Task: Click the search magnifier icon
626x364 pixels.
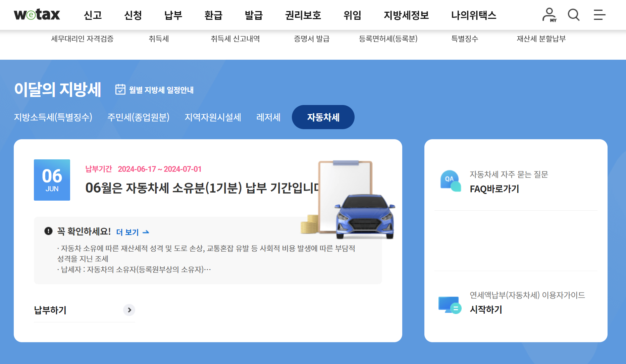Action: [574, 15]
